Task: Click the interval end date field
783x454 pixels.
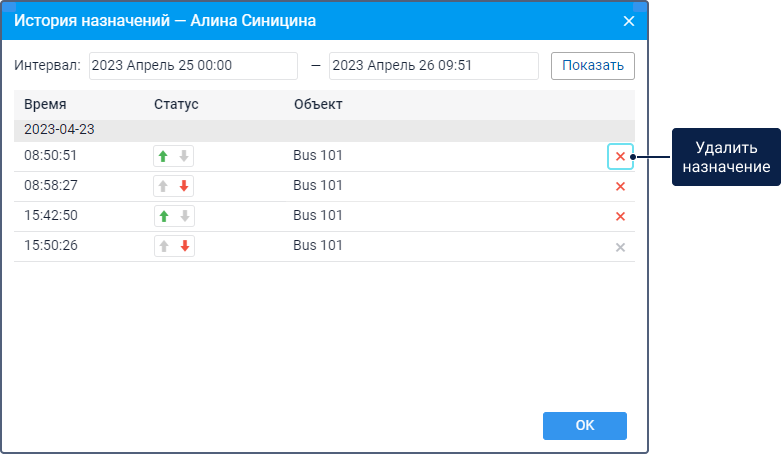Action: click(x=433, y=66)
